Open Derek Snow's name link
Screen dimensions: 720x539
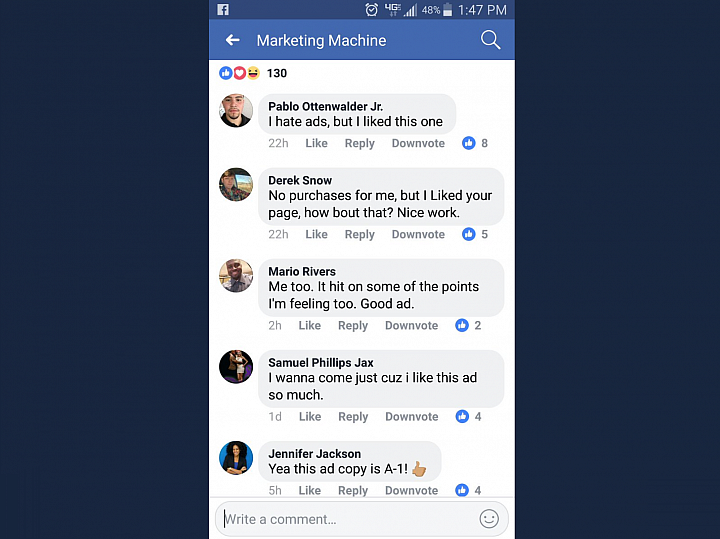point(300,180)
